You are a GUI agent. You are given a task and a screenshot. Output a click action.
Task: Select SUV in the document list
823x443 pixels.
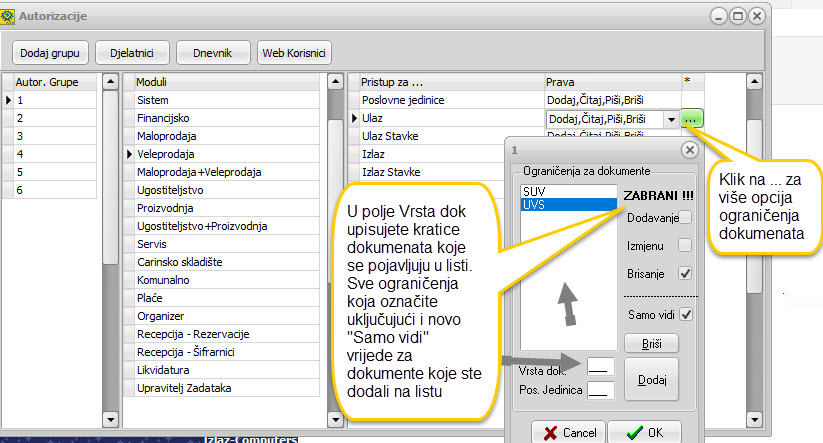tap(534, 190)
